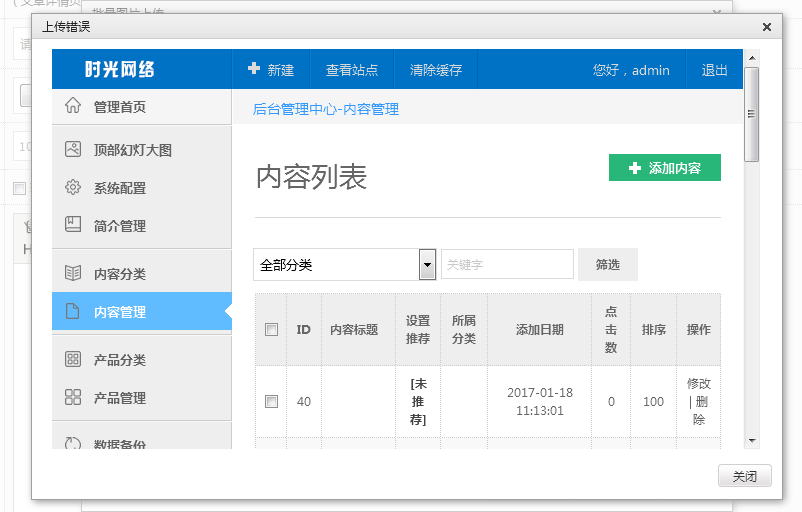Click the document icon for 内容管理
This screenshot has width=802, height=512.
73,312
